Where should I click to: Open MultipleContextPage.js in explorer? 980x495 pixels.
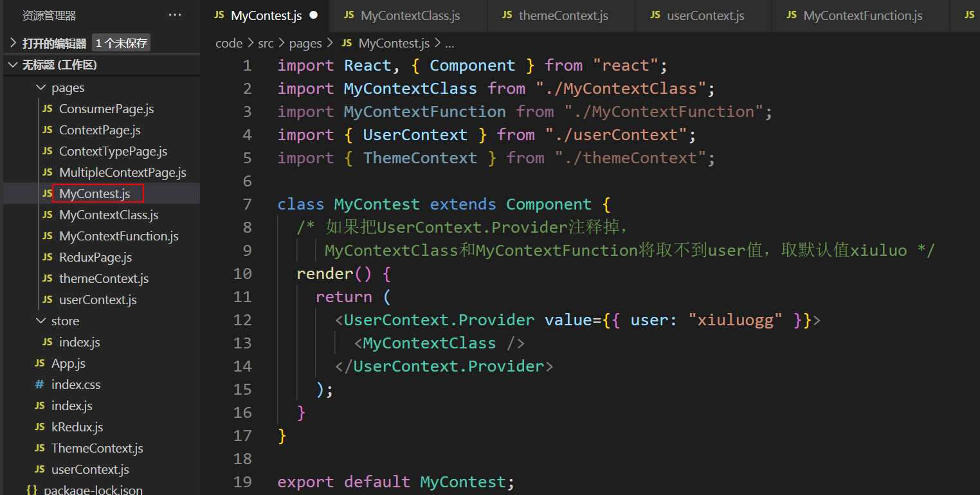[x=122, y=172]
